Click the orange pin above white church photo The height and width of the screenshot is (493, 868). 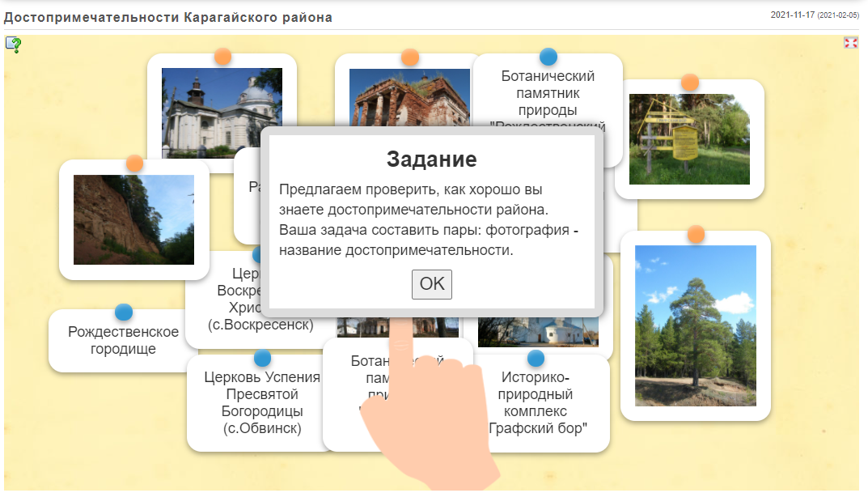point(222,57)
